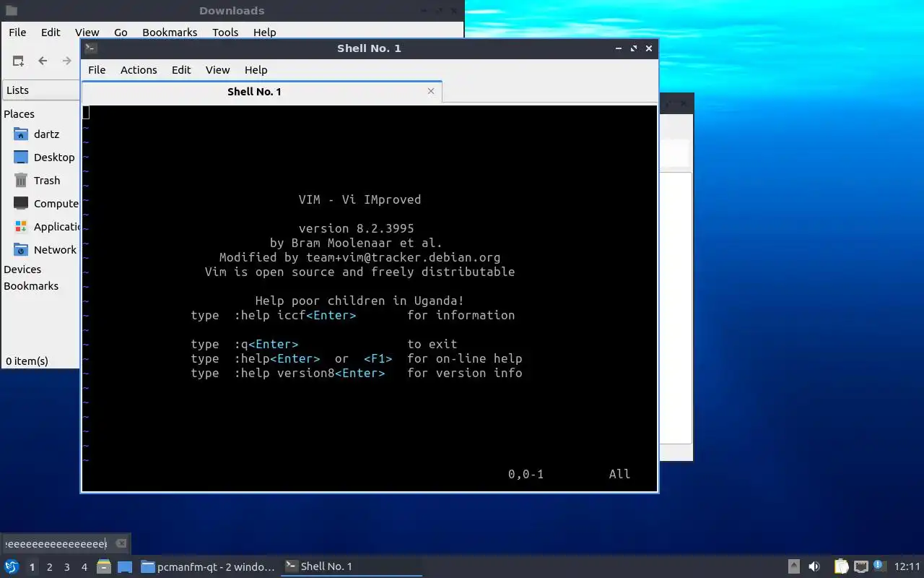
Task: Click the 12:11 panel clock
Action: (907, 566)
